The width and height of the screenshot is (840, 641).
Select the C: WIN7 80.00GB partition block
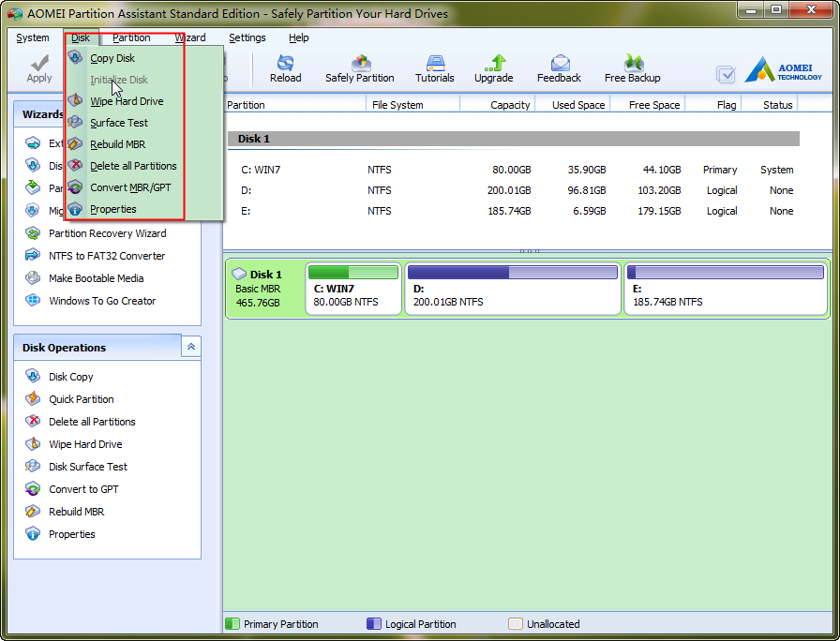[x=353, y=289]
